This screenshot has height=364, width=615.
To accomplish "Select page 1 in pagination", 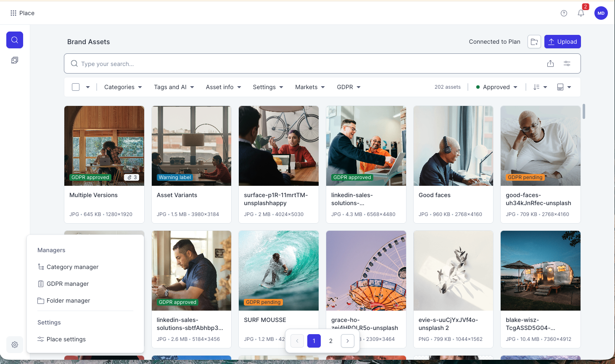I will coord(314,341).
